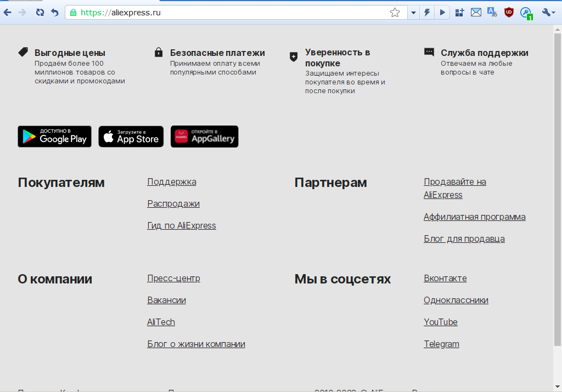The image size is (562, 392).
Task: Click the green padlock in the address bar
Action: (x=73, y=13)
